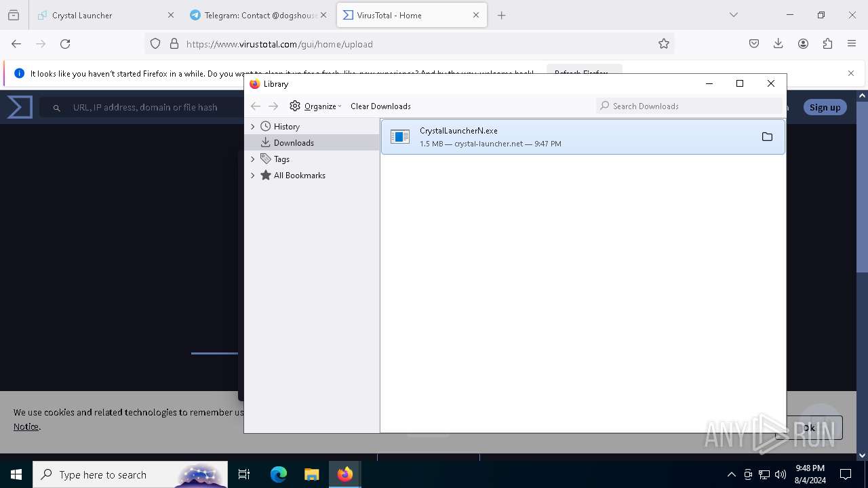Click Library forward arrow
868x488 pixels.
[273, 106]
